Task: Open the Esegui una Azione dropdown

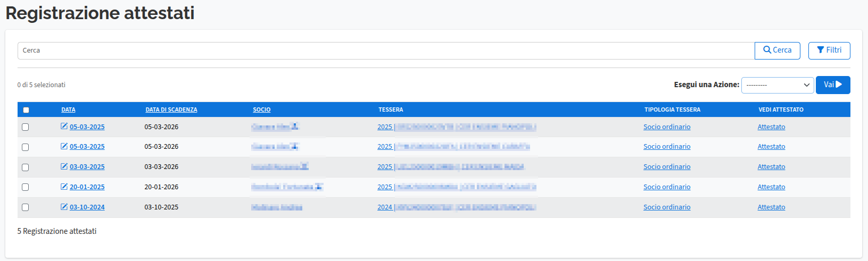Action: pyautogui.click(x=778, y=85)
